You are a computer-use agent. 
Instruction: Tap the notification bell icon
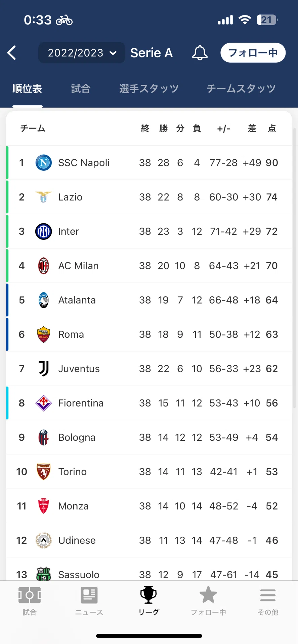tap(200, 53)
